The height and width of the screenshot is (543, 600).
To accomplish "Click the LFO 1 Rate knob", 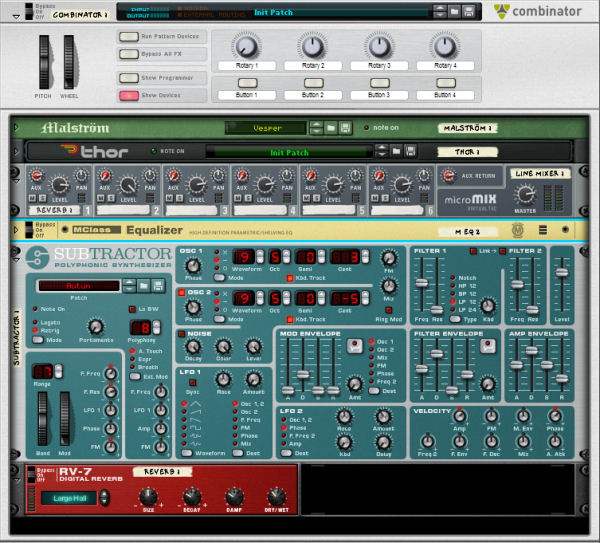I will point(223,379).
